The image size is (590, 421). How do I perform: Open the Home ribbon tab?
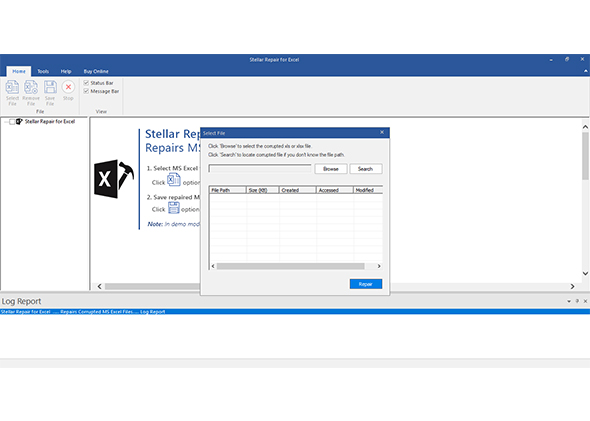click(19, 71)
